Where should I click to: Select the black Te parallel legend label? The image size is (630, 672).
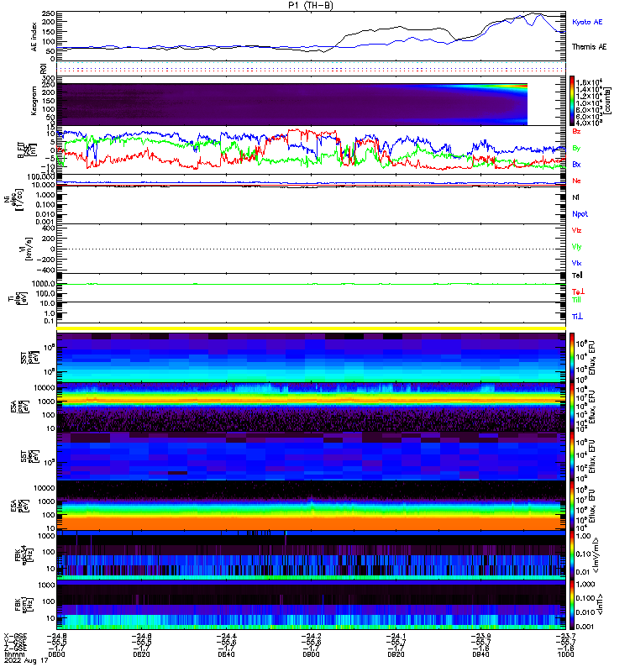(x=577, y=276)
